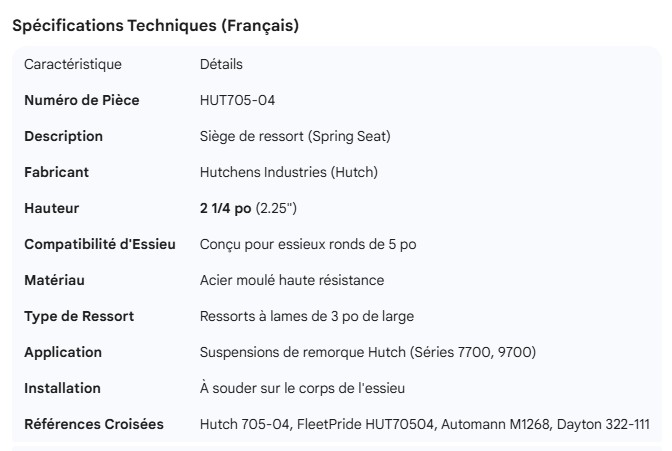
Task: Click the "Détails" column header
Action: [x=221, y=65]
